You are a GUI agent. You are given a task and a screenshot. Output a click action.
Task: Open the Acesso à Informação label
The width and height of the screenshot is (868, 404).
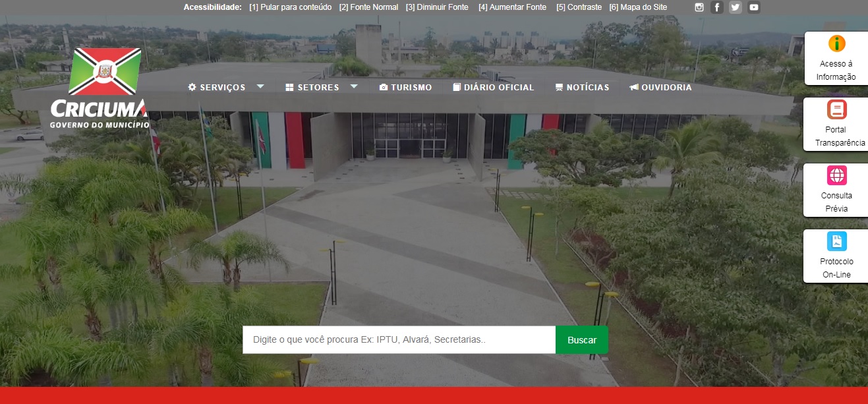836,71
